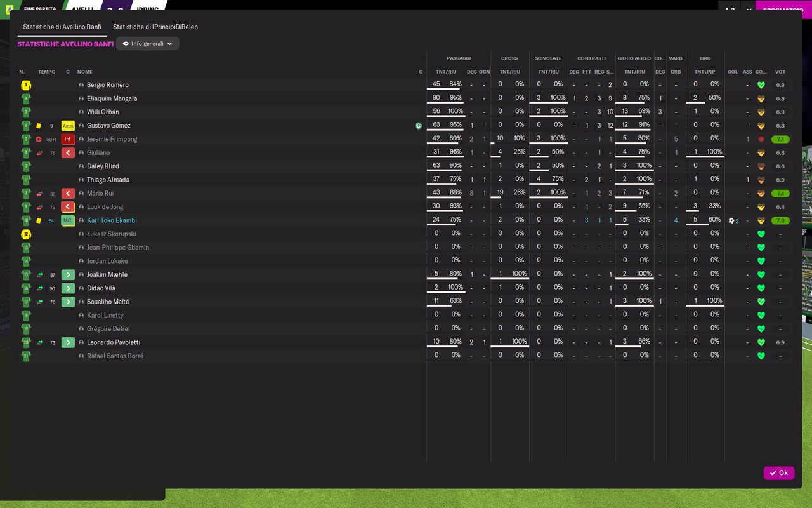Open Karl Toko Ekambi's player profile link

tap(112, 220)
